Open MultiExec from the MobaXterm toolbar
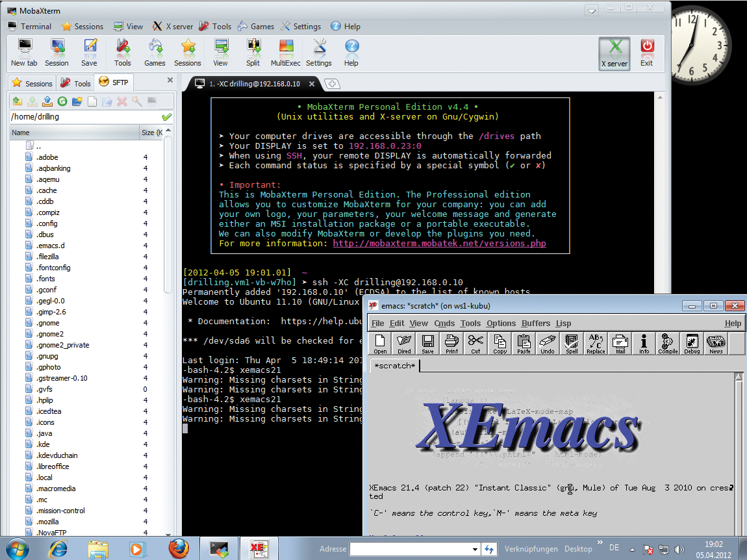747x560 pixels. (x=285, y=52)
